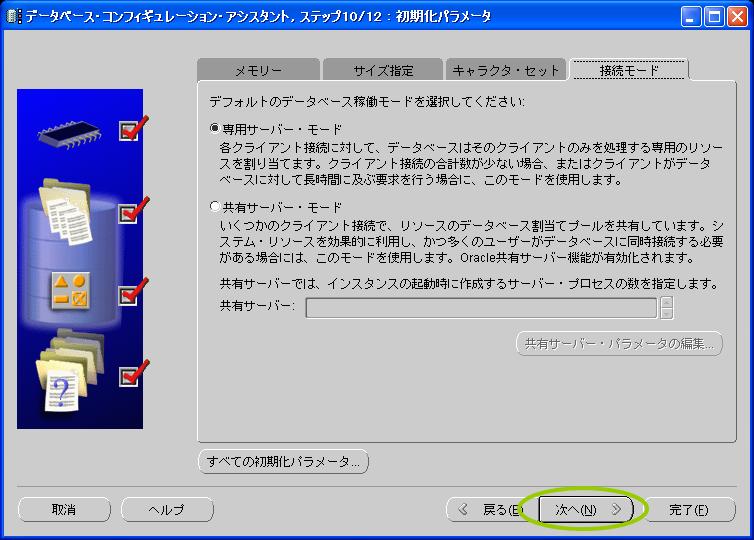Select 共有サーバー・モード radio button
The height and width of the screenshot is (540, 754).
click(x=215, y=207)
